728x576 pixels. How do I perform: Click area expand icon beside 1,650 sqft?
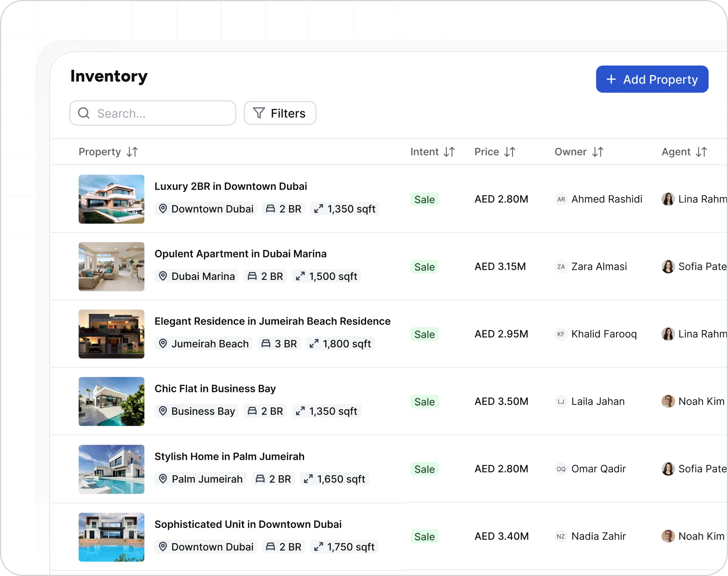(x=309, y=479)
